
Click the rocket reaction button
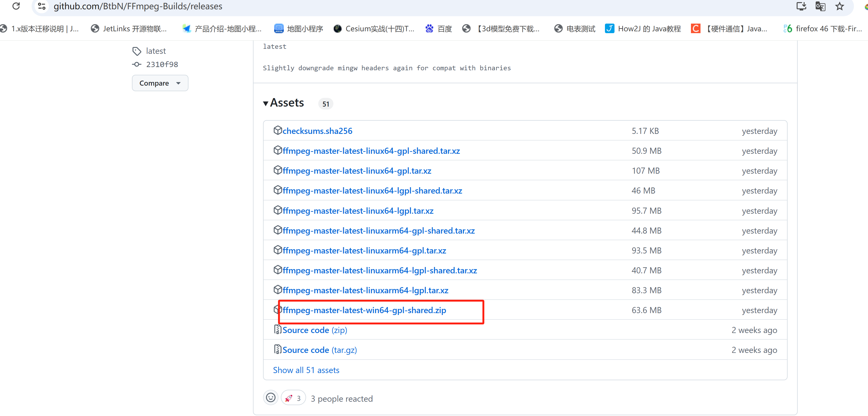293,398
